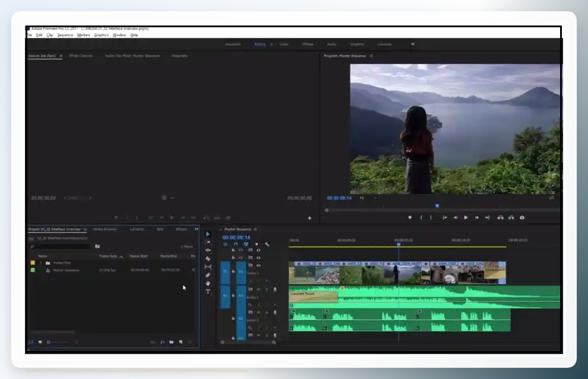
Task: Click Go to Out in Program monitor
Action: coord(487,218)
